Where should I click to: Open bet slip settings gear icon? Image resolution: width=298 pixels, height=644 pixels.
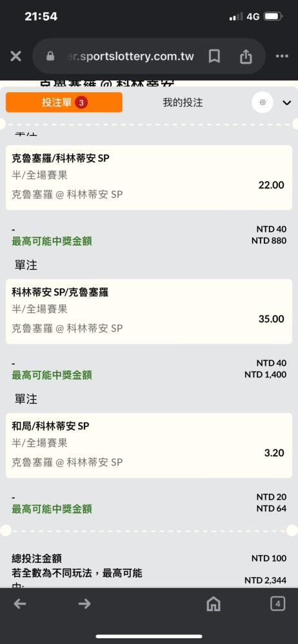pos(263,102)
